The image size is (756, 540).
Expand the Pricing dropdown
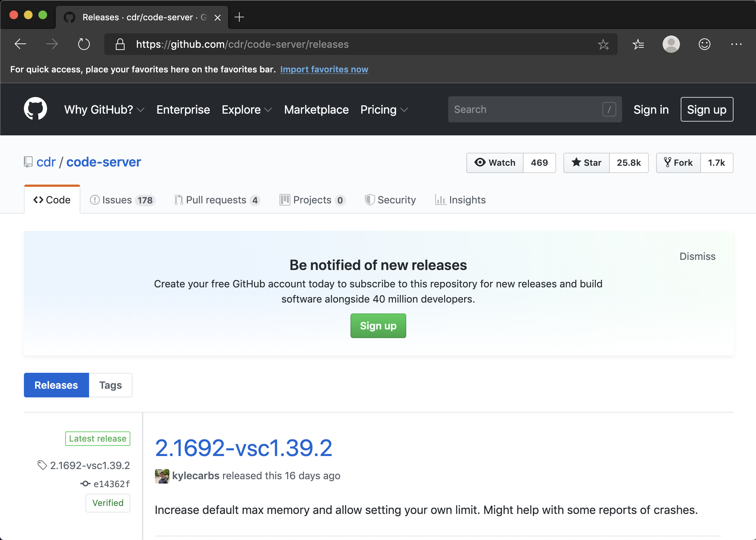(384, 110)
